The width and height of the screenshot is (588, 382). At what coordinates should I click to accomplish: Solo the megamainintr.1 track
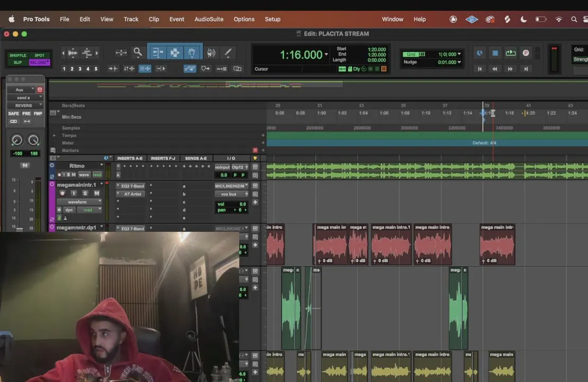85,193
